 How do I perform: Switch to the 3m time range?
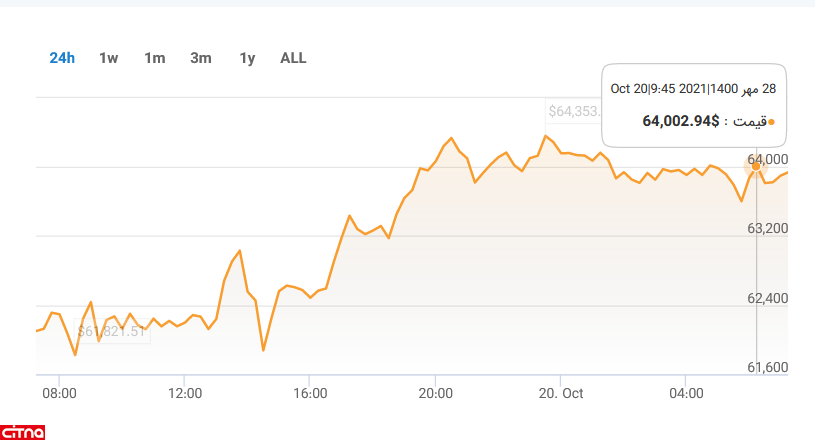point(200,58)
